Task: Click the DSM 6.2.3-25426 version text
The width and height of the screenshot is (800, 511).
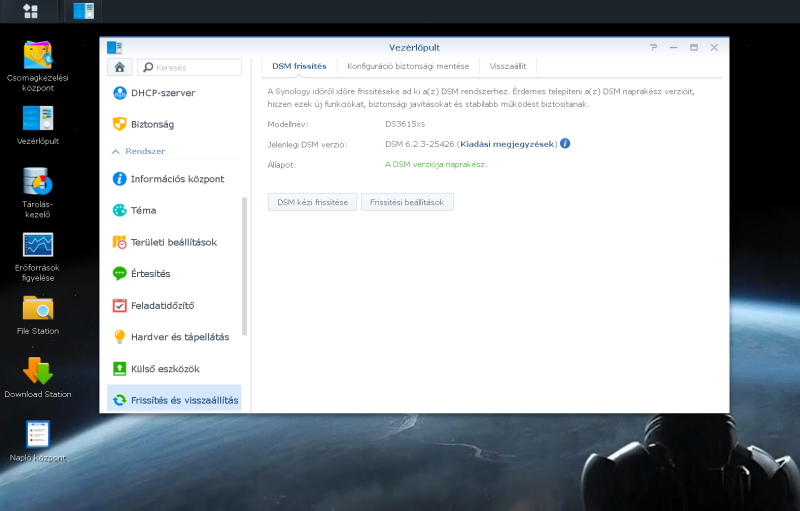Action: click(419, 144)
